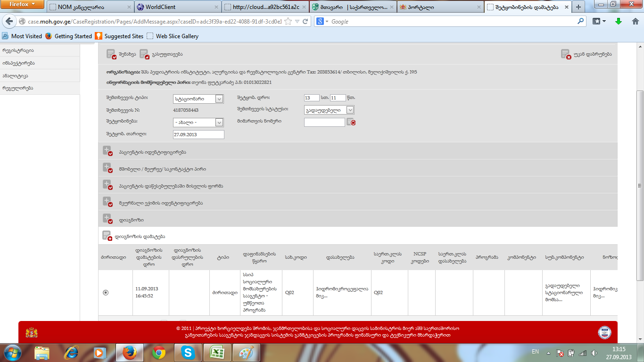Expand the მკურნალი ექიმის იდენტიფიცირება section
Screen dimensions: 644x362
click(x=107, y=202)
